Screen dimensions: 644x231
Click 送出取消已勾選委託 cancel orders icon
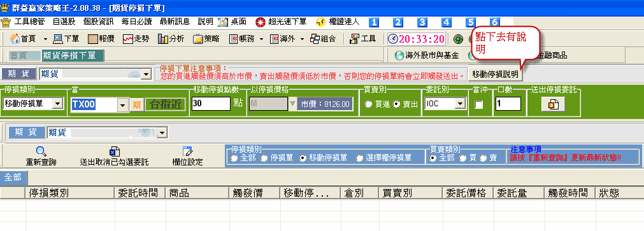[114, 151]
